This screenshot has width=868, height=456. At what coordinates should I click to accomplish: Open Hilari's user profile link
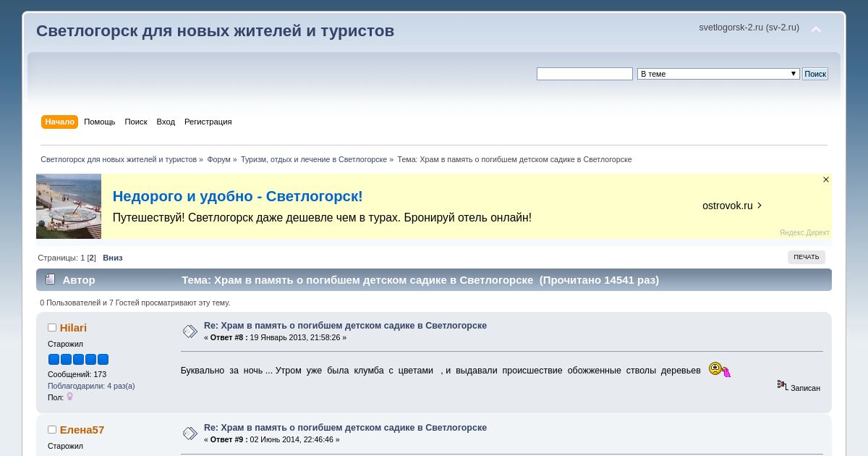73,328
